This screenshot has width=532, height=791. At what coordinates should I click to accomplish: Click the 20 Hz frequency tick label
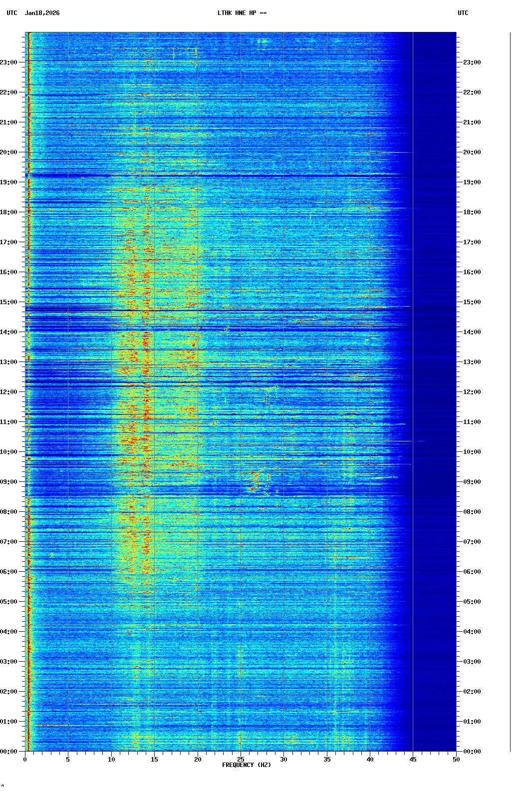[198, 760]
